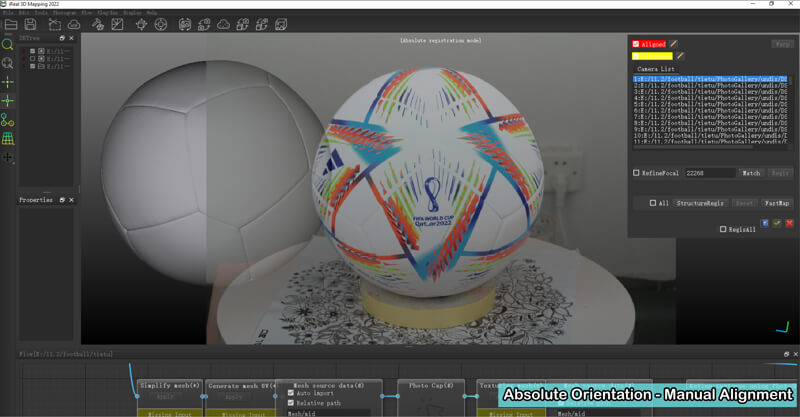Enable the RegisAll checkbox
The width and height of the screenshot is (800, 417).
pyautogui.click(x=723, y=230)
